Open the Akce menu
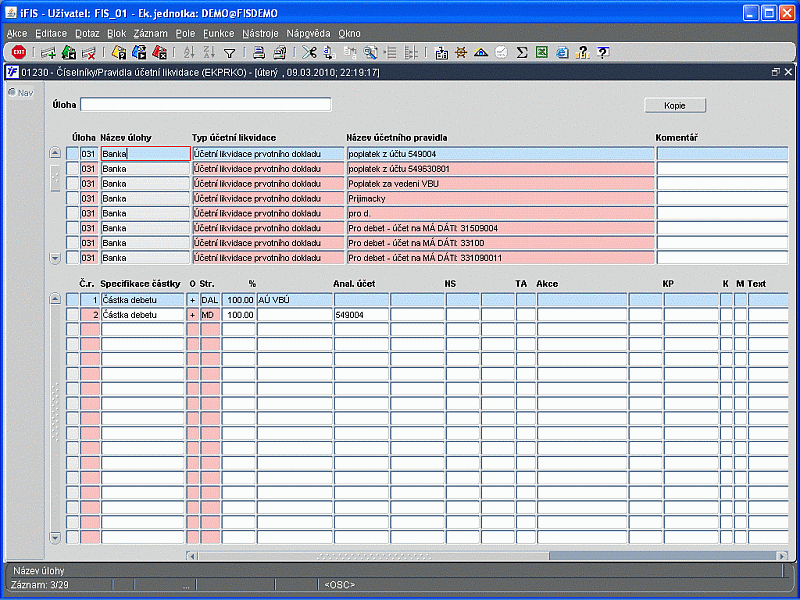The height and width of the screenshot is (600, 800). pyautogui.click(x=17, y=34)
